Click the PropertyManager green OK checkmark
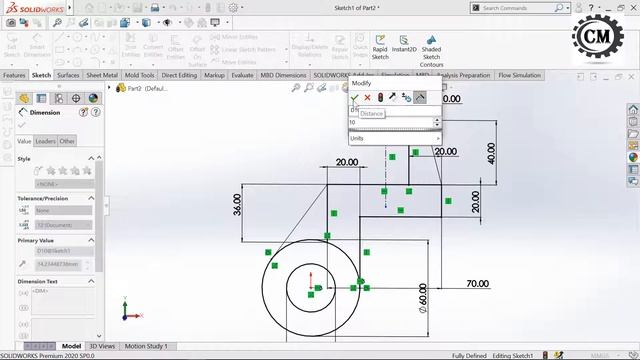 22,125
